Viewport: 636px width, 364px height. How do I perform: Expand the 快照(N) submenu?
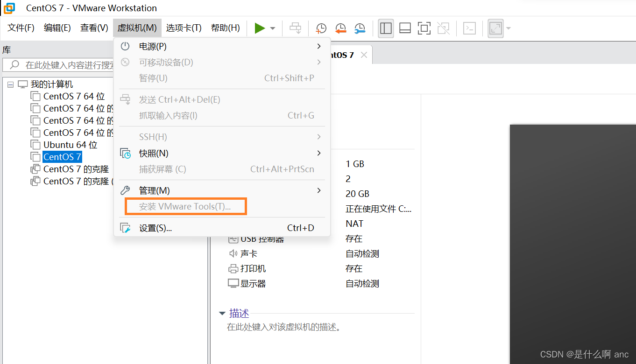click(x=222, y=153)
